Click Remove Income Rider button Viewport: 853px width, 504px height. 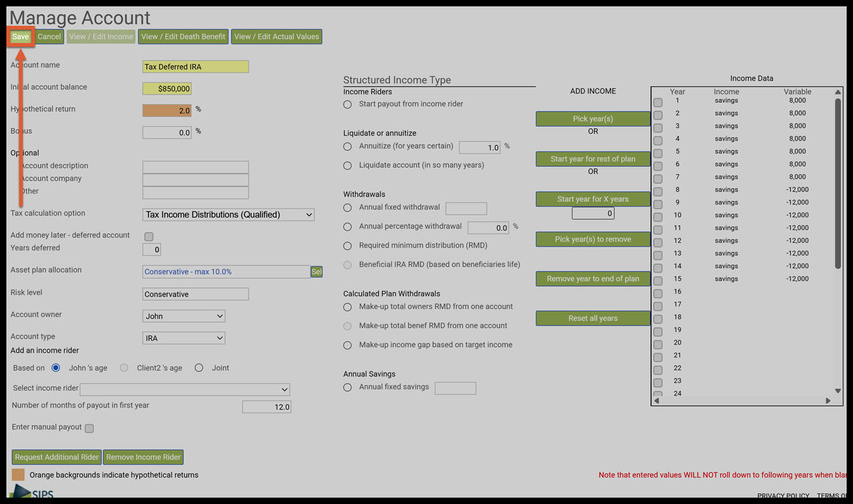pos(143,457)
